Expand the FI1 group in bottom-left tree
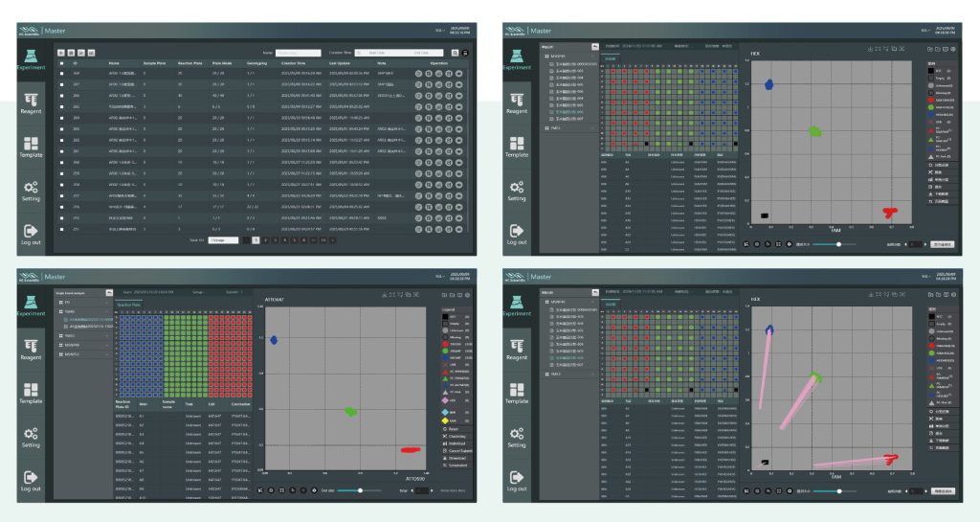980x522 pixels. [104, 302]
